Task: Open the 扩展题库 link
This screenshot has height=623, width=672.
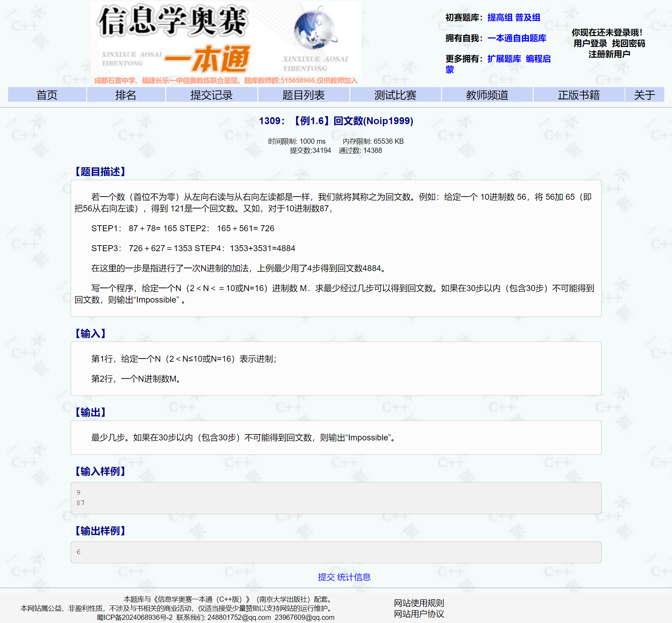Action: click(x=504, y=59)
